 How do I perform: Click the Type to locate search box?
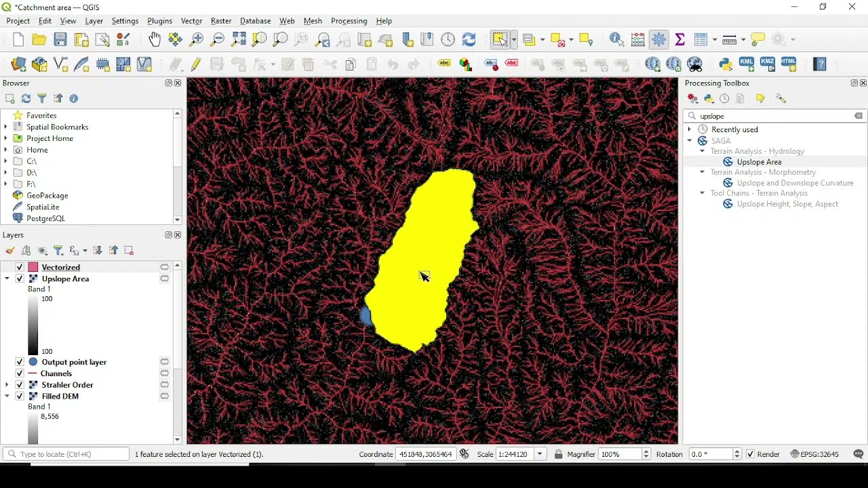click(x=66, y=454)
